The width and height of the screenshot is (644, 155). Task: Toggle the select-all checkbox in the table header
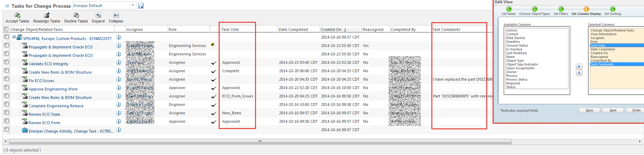point(6,29)
